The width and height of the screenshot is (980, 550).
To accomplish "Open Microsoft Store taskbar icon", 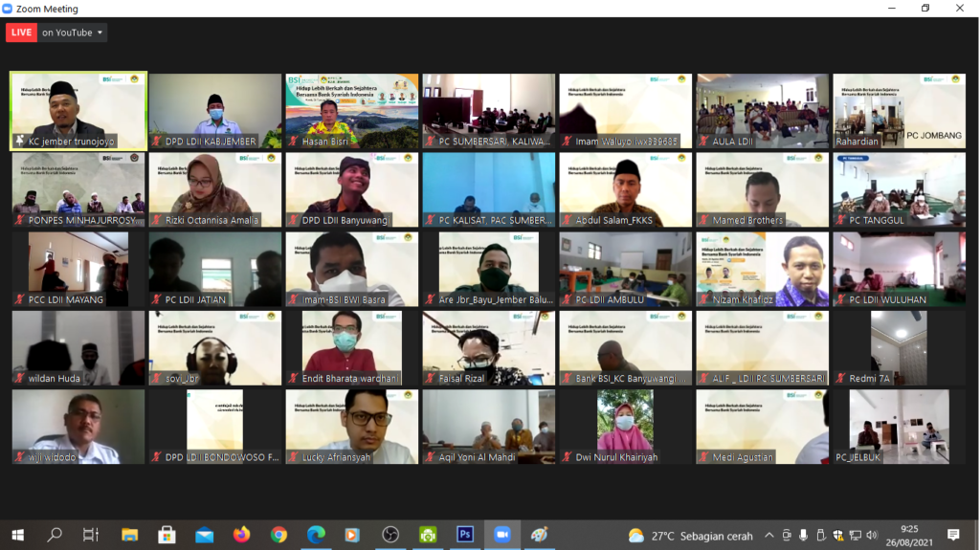I will [x=167, y=535].
